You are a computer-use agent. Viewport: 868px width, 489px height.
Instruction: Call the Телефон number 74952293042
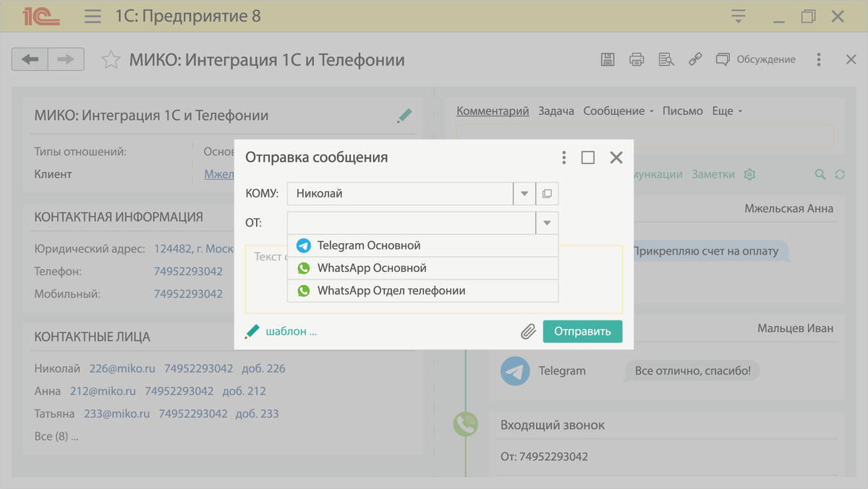click(188, 272)
